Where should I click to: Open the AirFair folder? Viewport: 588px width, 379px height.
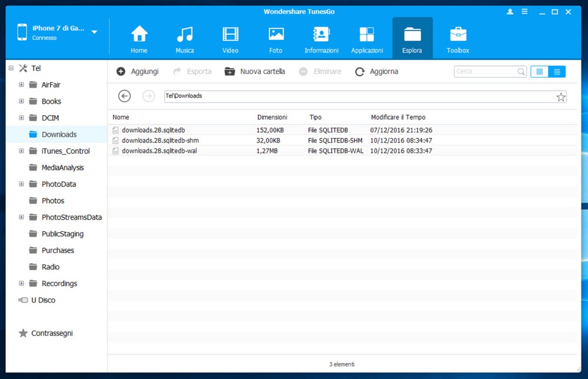coord(51,85)
